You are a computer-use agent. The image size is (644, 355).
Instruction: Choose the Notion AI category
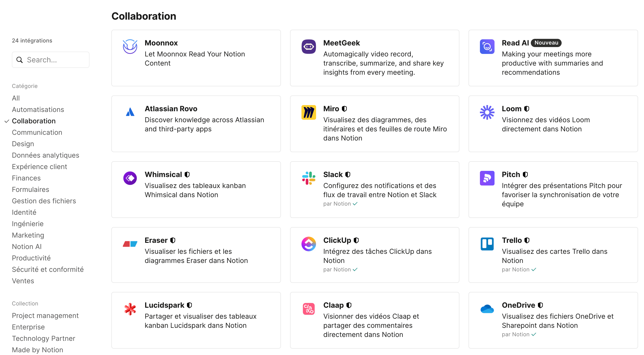(x=27, y=246)
